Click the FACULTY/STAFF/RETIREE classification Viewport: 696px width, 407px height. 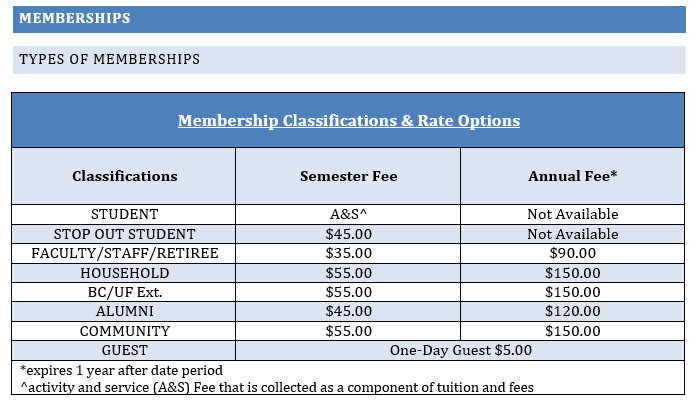click(124, 253)
